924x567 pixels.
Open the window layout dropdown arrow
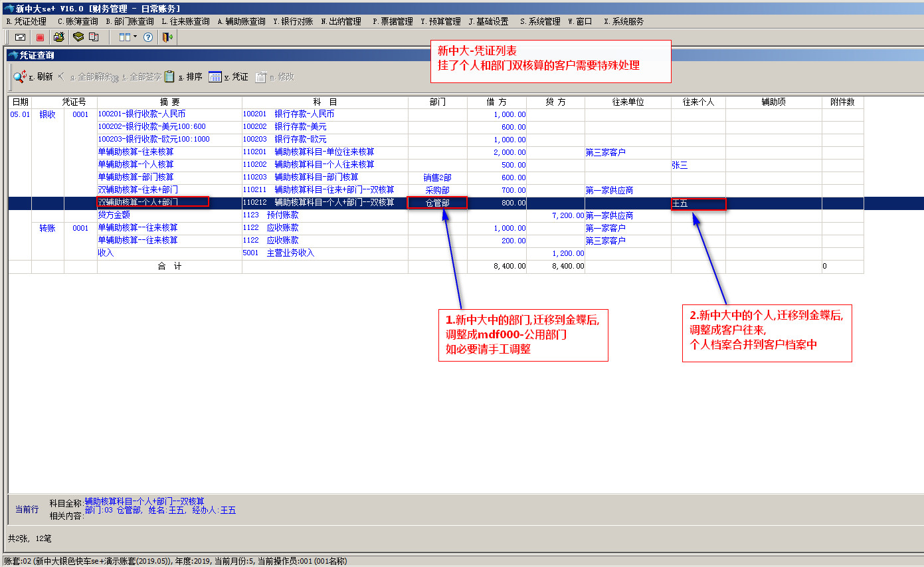point(135,37)
